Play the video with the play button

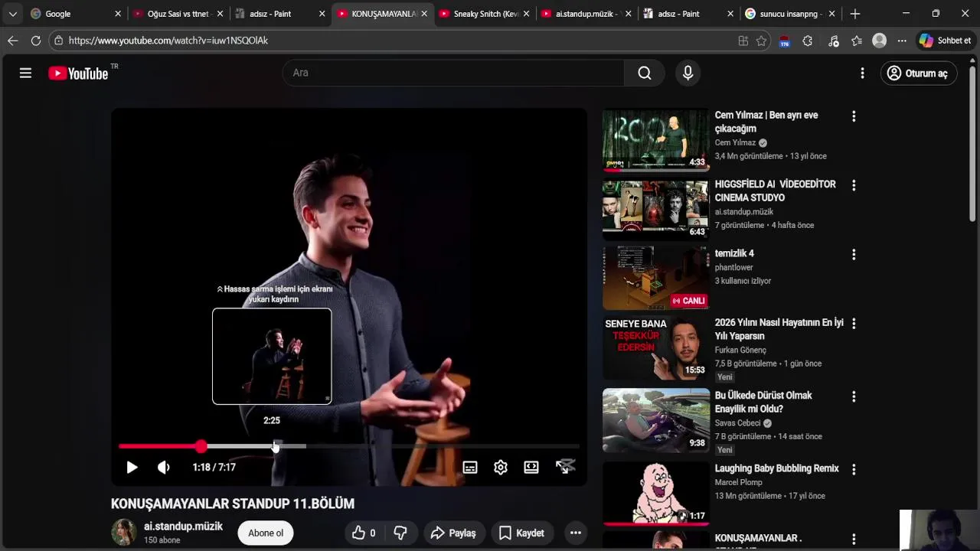click(132, 468)
